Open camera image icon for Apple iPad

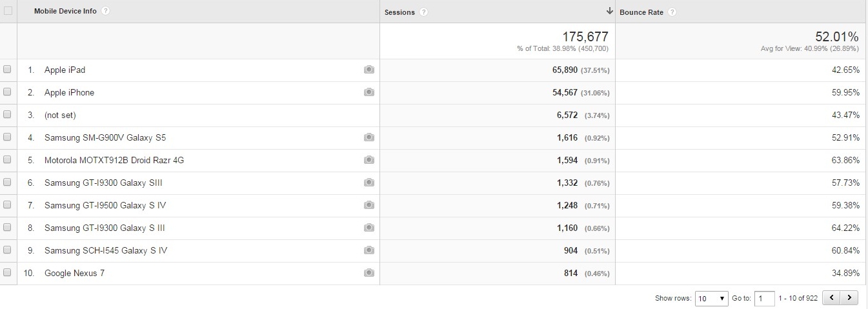pyautogui.click(x=368, y=70)
